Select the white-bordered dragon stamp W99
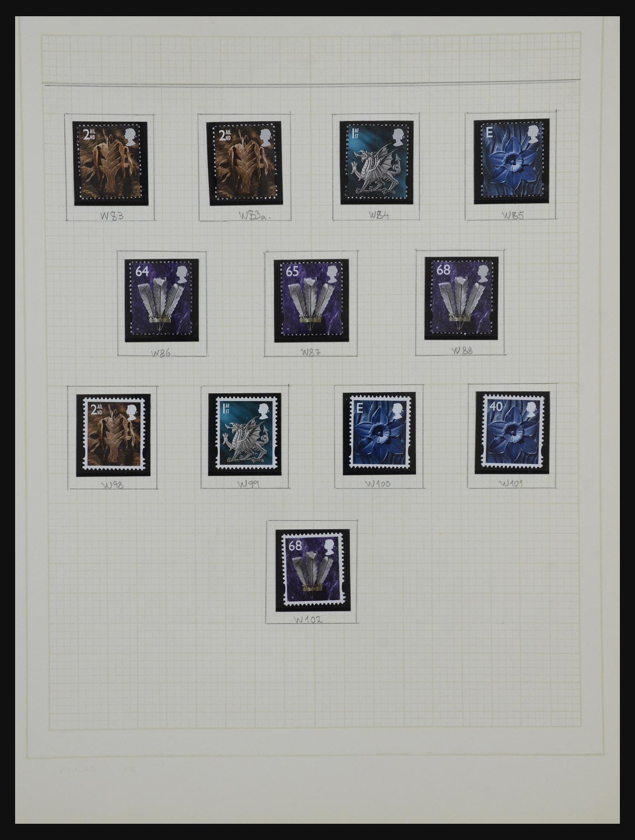Viewport: 635px width, 840px height. click(245, 434)
